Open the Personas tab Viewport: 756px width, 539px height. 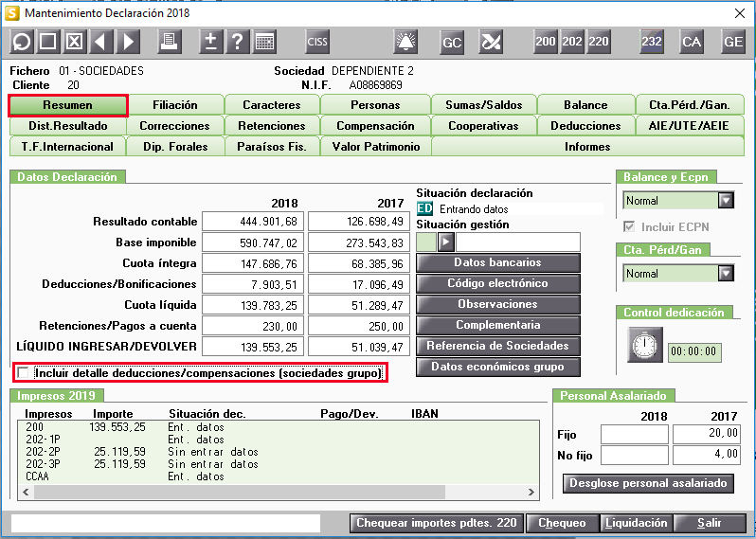click(x=375, y=105)
